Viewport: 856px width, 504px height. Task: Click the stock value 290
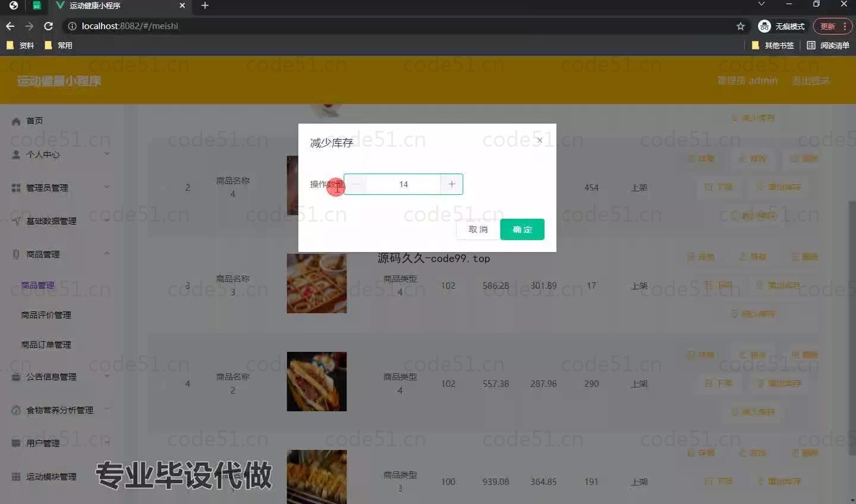coord(591,384)
